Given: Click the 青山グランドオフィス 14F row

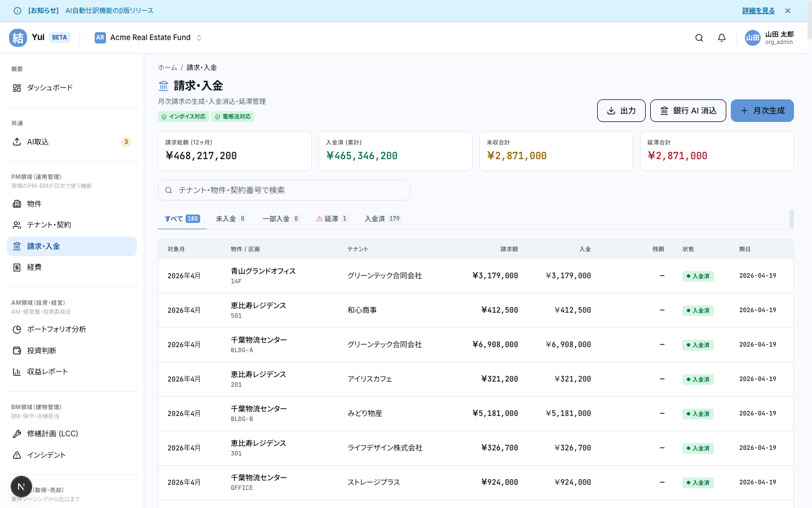Looking at the screenshot, I should click(x=476, y=276).
